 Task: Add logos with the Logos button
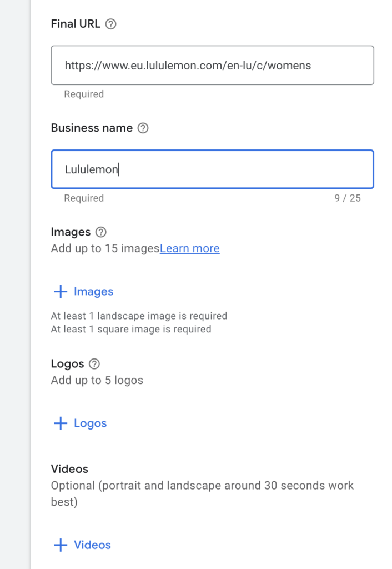click(x=81, y=423)
